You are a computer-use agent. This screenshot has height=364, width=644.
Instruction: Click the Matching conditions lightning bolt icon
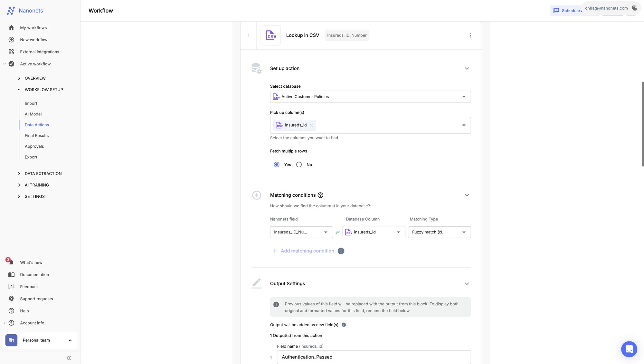[257, 195]
